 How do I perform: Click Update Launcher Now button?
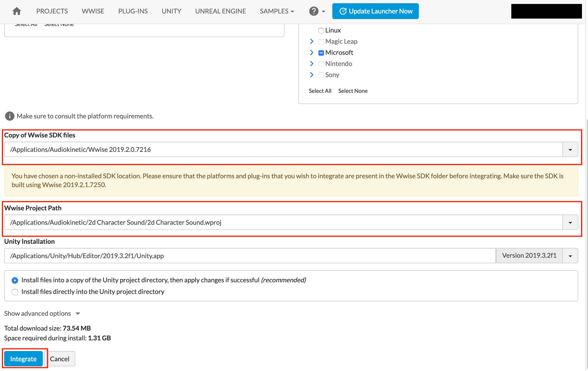pos(375,11)
